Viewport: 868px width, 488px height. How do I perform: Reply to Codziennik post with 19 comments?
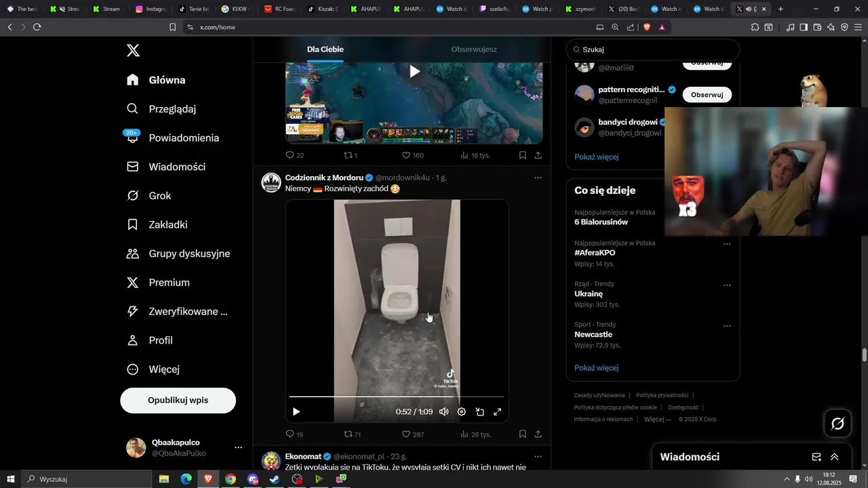[294, 434]
